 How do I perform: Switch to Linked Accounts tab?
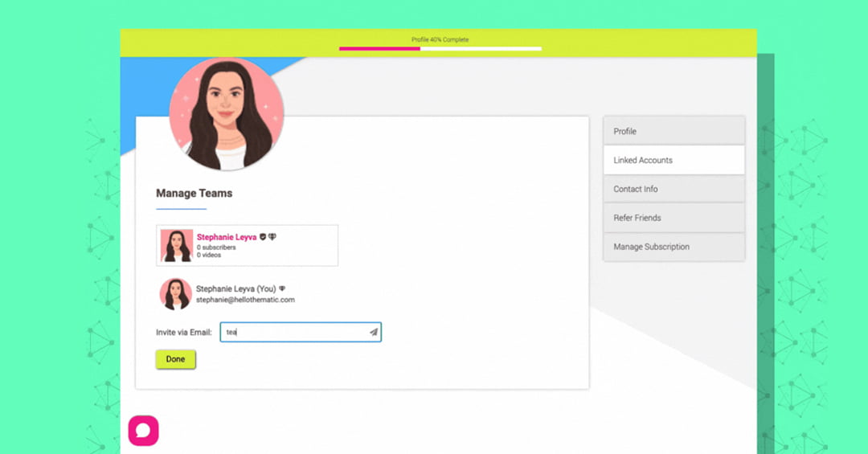point(674,160)
